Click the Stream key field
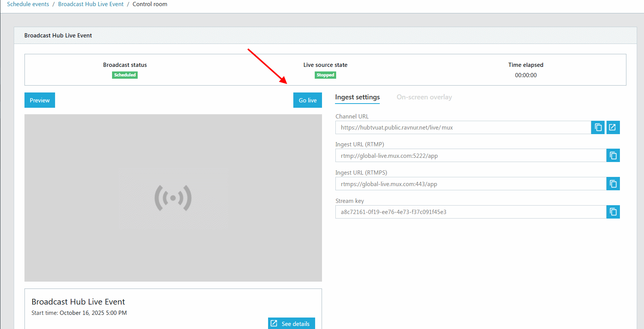644x329 pixels. click(471, 212)
